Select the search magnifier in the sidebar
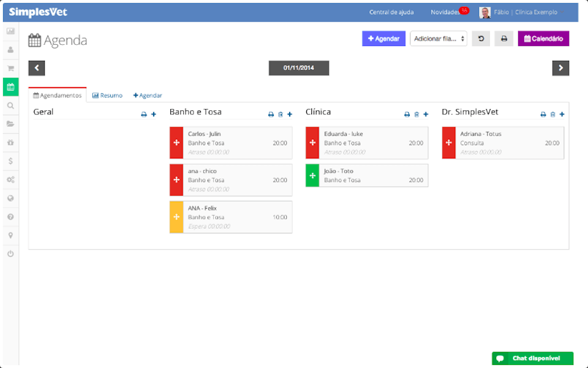Image resolution: width=588 pixels, height=368 pixels. (10, 105)
